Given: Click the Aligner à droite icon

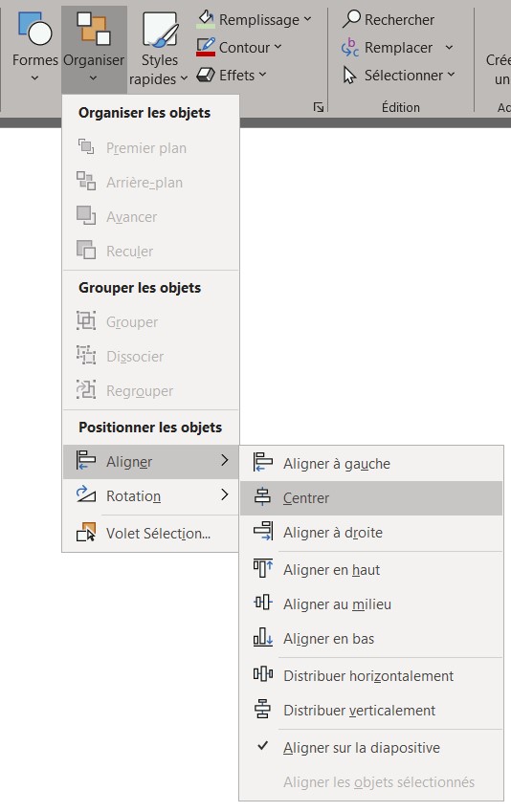Looking at the screenshot, I should pos(263,532).
